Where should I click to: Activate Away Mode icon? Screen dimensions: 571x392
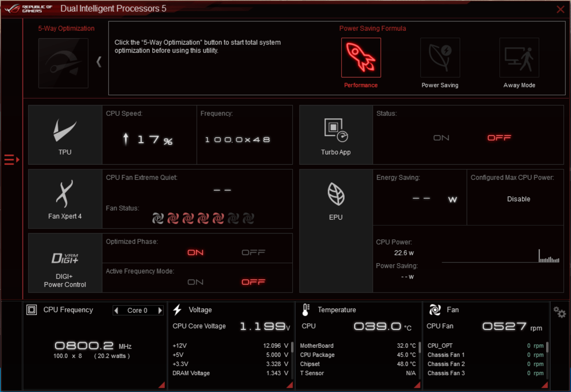[519, 57]
